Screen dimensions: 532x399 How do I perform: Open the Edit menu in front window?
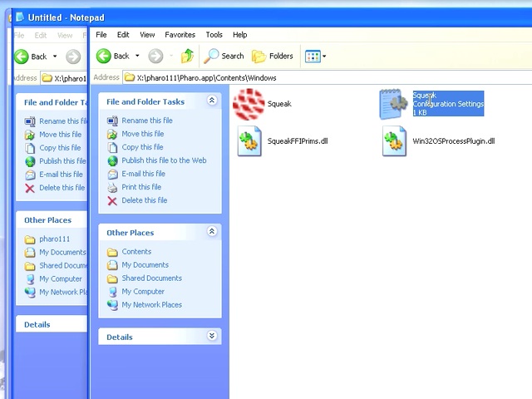click(x=123, y=35)
